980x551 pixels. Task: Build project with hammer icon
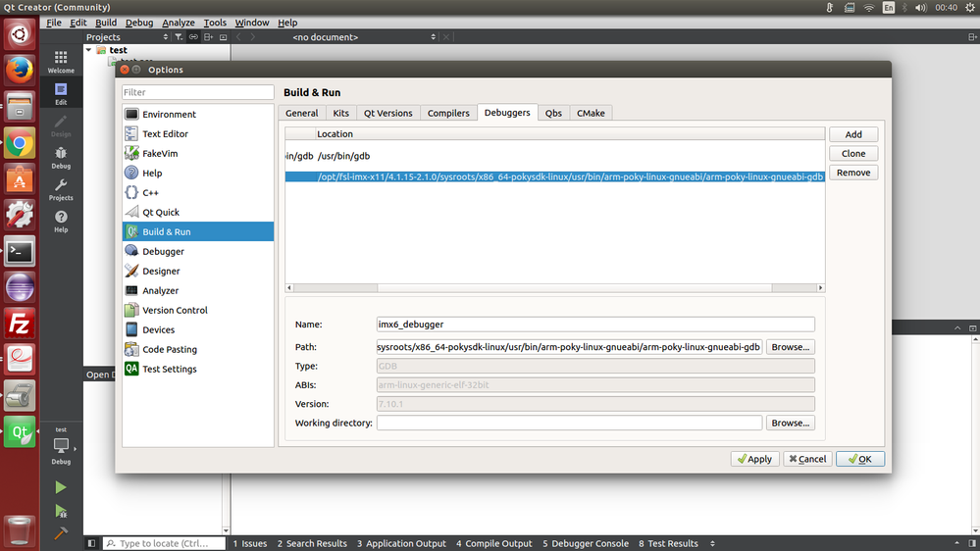coord(61,533)
